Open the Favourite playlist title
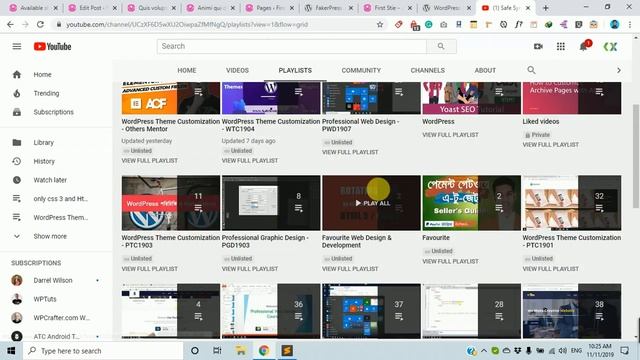Image resolution: width=640 pixels, height=360 pixels. coord(436,238)
